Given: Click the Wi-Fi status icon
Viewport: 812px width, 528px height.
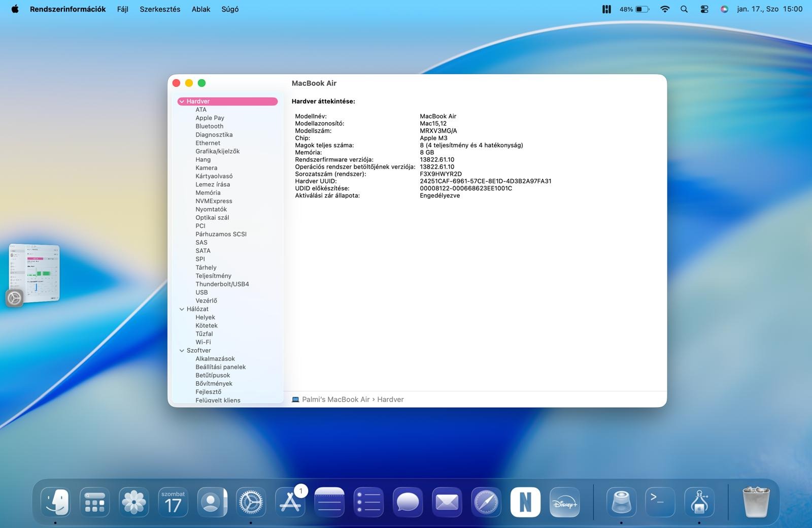Looking at the screenshot, I should (x=665, y=9).
